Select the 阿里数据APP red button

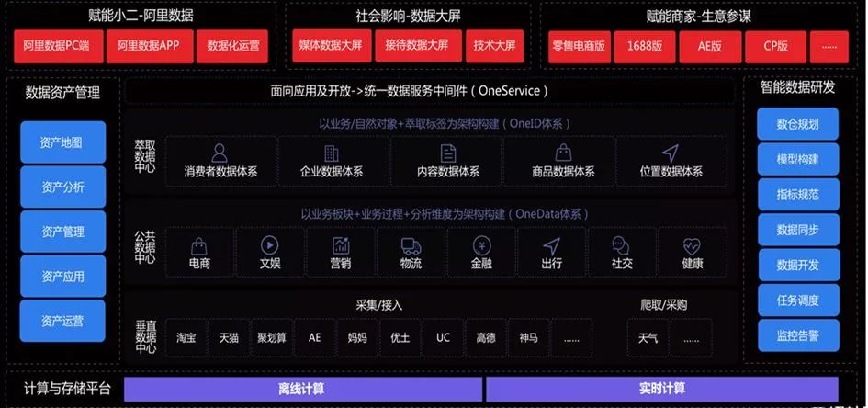[149, 45]
